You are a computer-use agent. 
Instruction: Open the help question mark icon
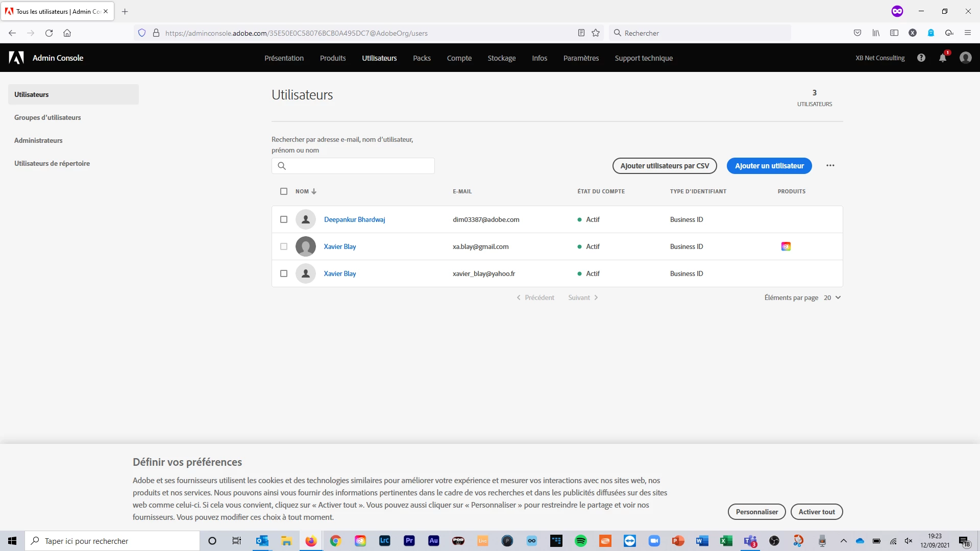click(921, 58)
